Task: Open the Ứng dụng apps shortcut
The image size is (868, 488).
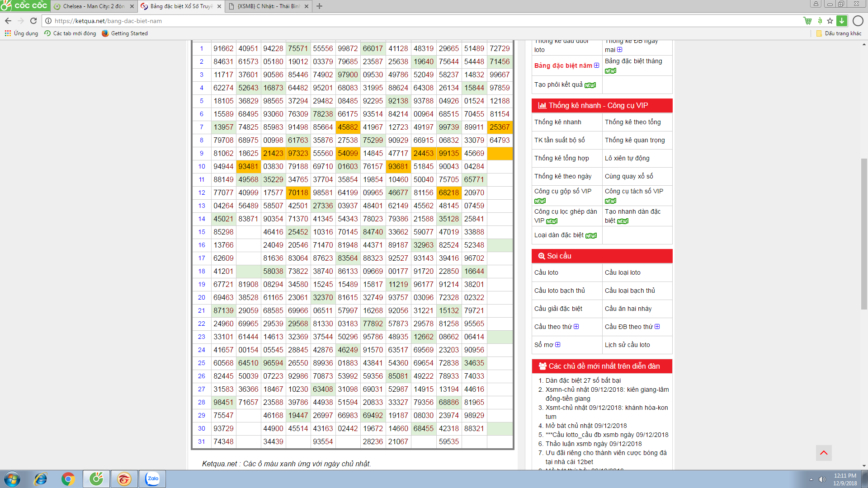Action: point(21,33)
